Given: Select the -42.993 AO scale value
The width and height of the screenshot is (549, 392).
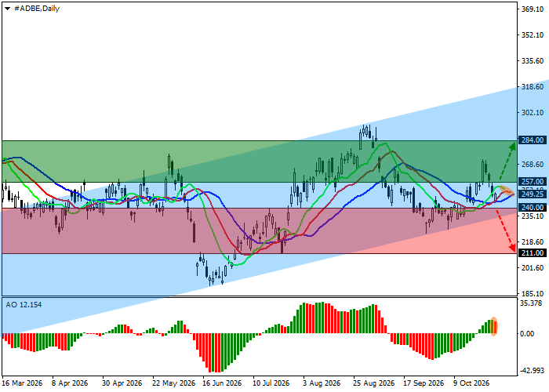Looking at the screenshot, I should tap(531, 371).
